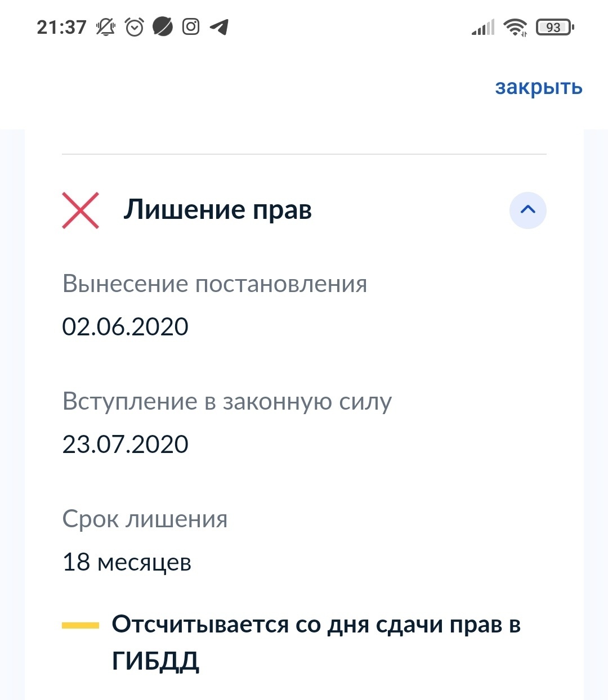Tap the battery indicator icon

(x=555, y=27)
